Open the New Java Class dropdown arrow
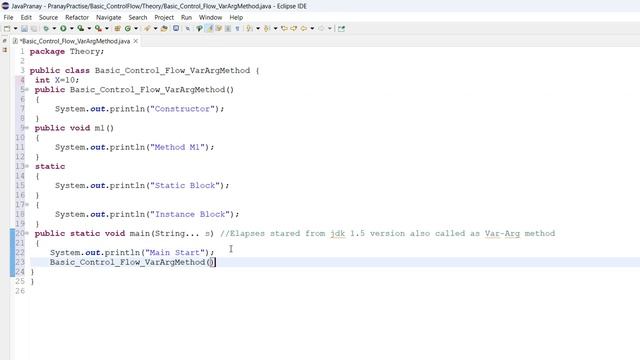 coord(136,29)
